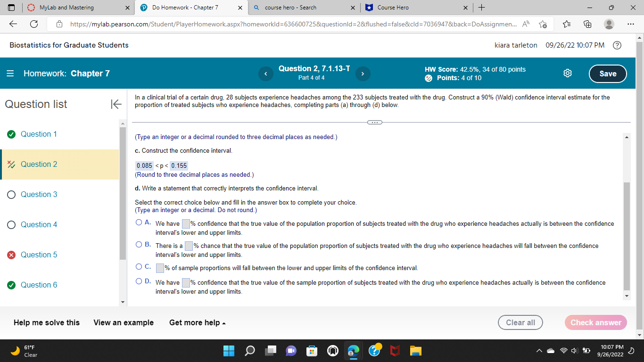Open Microsoft Edge browser from the taskbar
The image size is (644, 362).
[353, 351]
